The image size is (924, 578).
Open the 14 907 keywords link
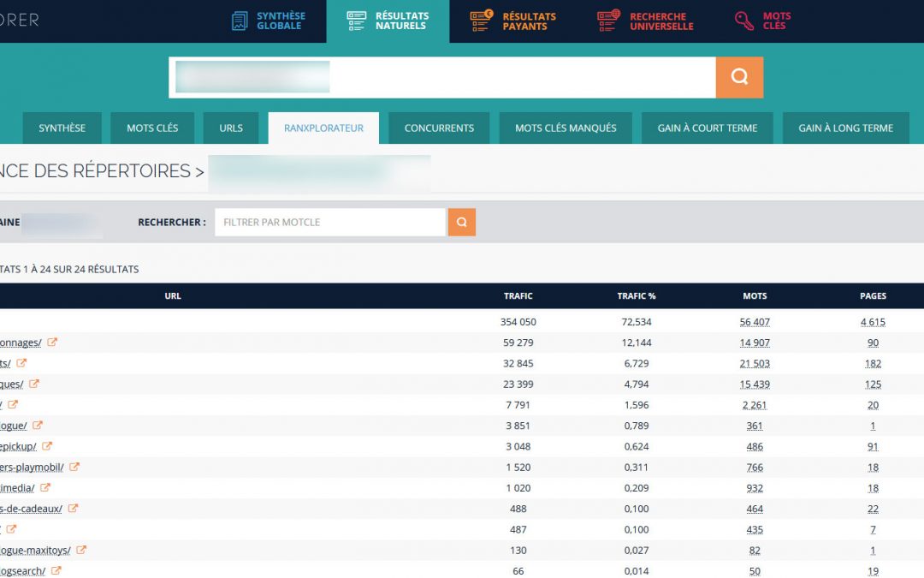[x=755, y=343]
